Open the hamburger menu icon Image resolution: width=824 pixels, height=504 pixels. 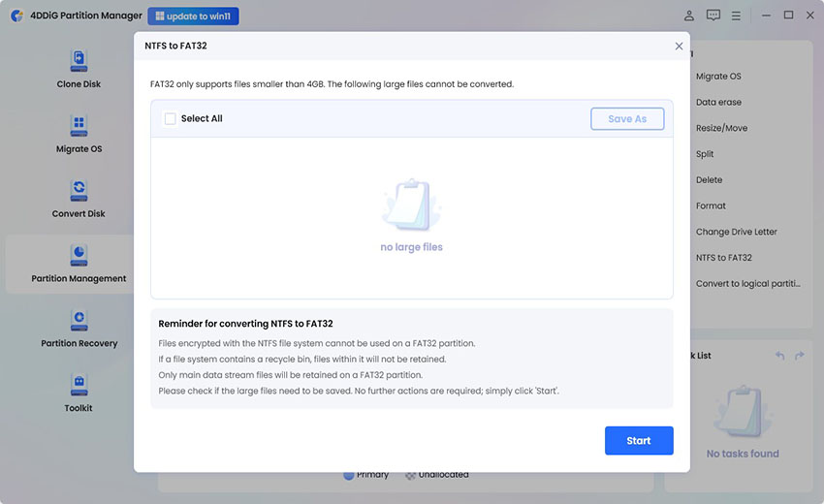point(736,16)
